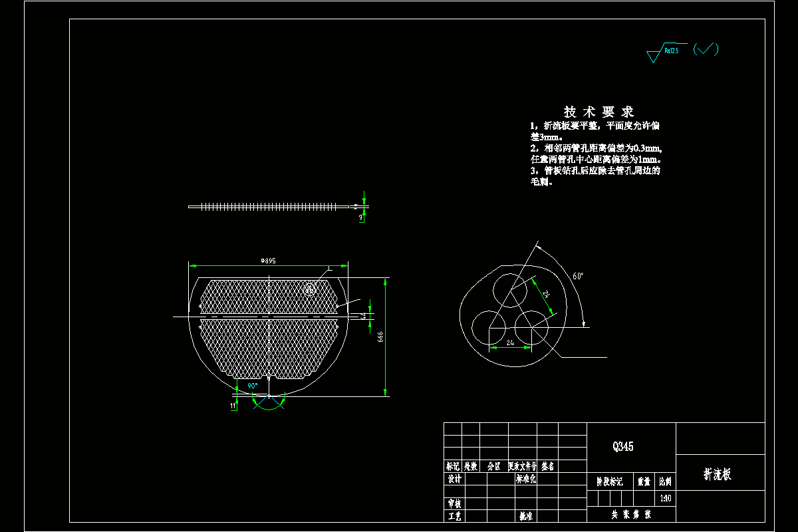This screenshot has height=532, width=798.
Task: Select the line starting 2，相邻两管孔距离偏差
Action: pos(596,148)
